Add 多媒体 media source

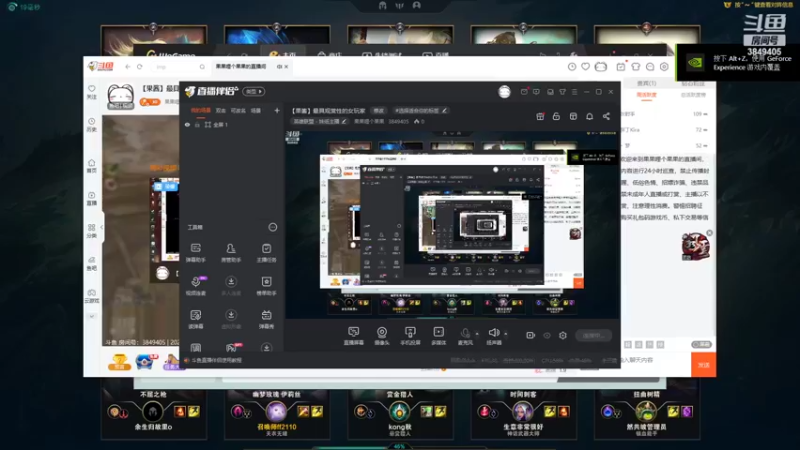438,336
